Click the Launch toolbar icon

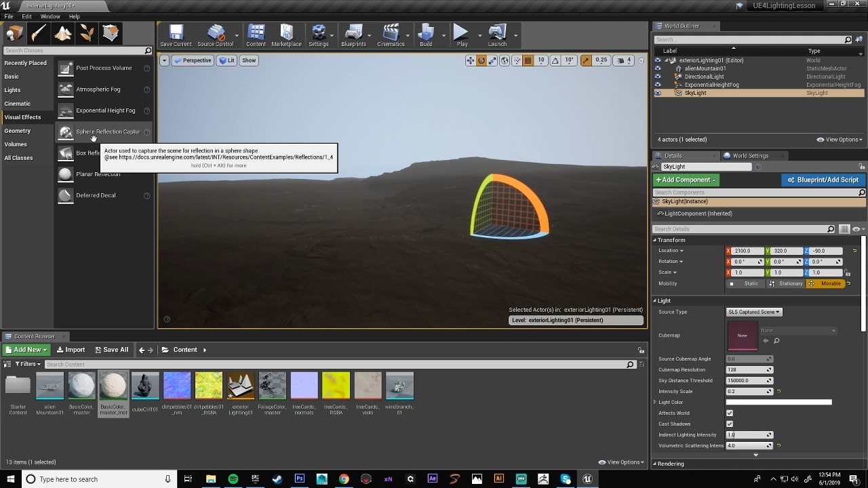(497, 36)
